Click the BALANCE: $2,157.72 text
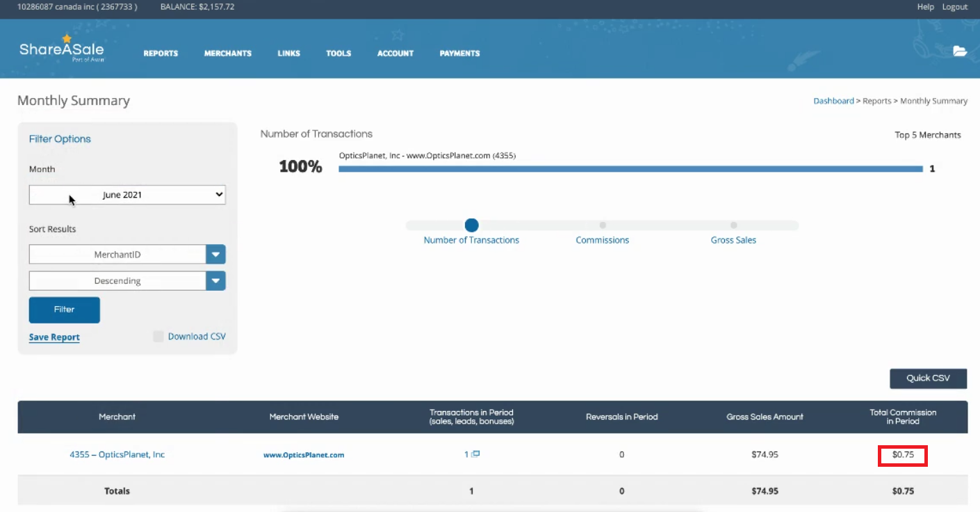This screenshot has width=980, height=512. (197, 7)
